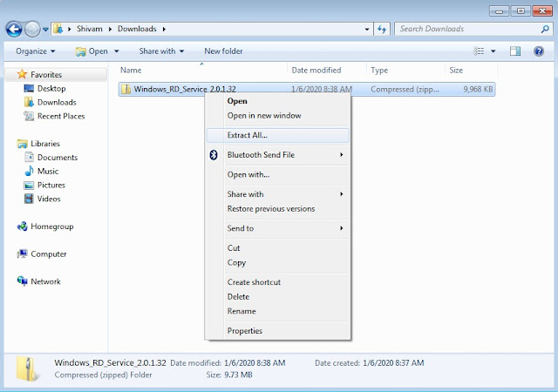Expand the arrow between Shivam and Downloads

coord(110,29)
